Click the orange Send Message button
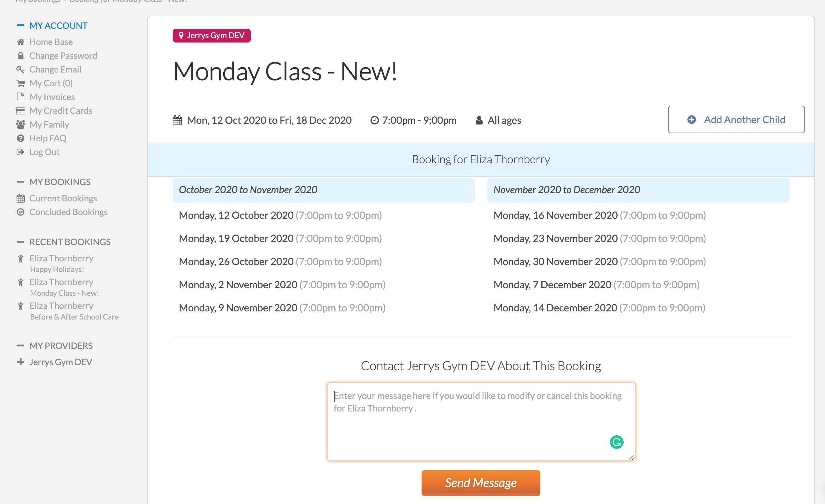Screen dimensions: 825x504 point(480,482)
